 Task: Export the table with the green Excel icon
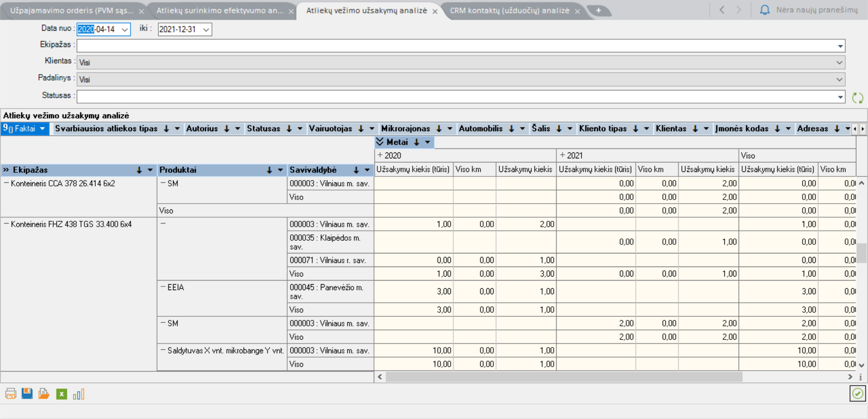[x=61, y=394]
